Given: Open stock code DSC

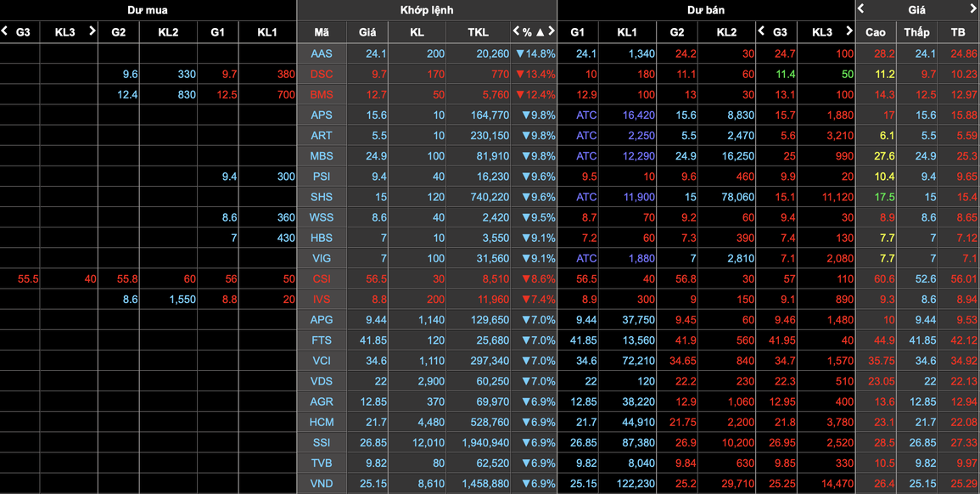Looking at the screenshot, I should pos(322,75).
